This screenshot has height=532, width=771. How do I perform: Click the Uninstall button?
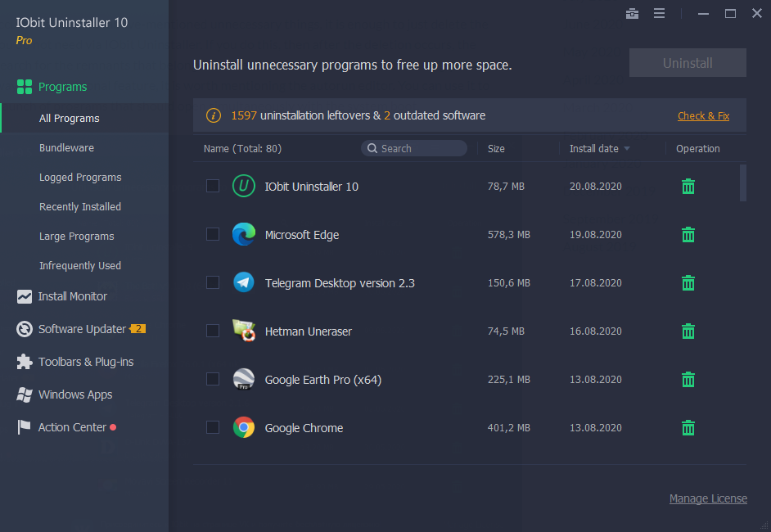point(688,62)
